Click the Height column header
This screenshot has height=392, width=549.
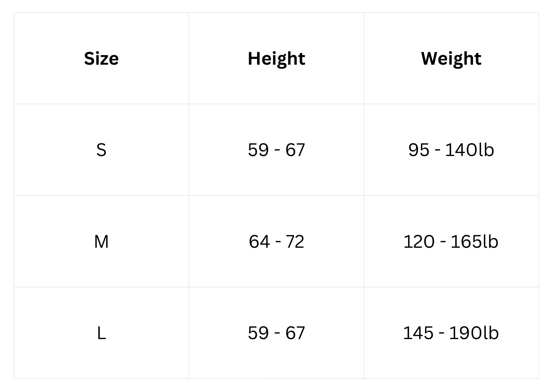[x=276, y=59]
